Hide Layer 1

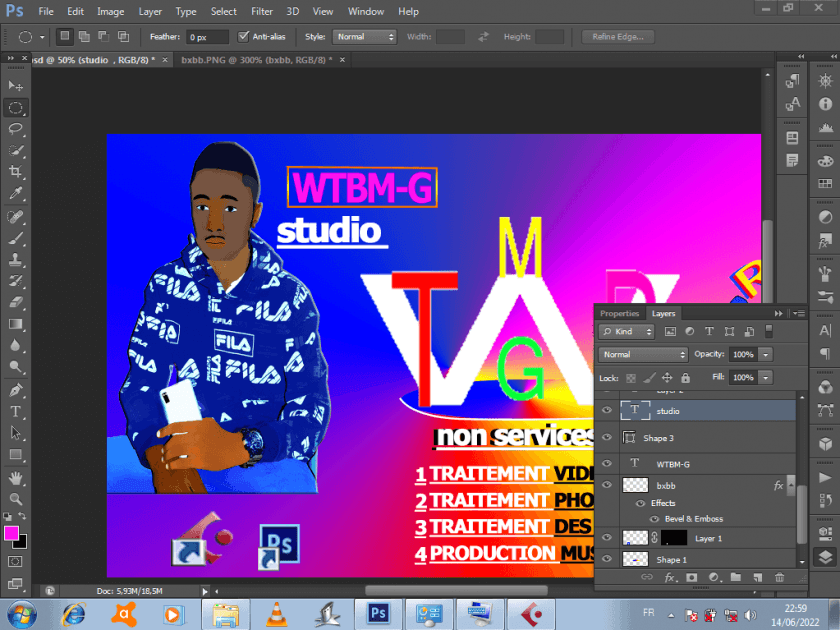pyautogui.click(x=606, y=537)
